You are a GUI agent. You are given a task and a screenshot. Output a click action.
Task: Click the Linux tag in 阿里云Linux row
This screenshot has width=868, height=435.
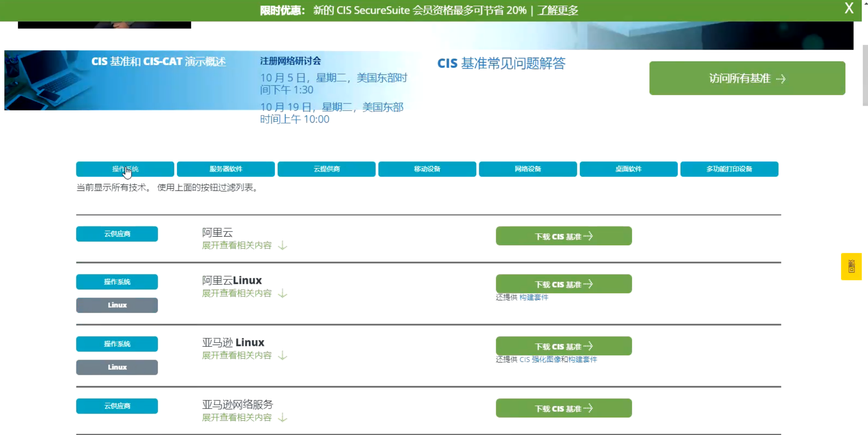pos(117,306)
